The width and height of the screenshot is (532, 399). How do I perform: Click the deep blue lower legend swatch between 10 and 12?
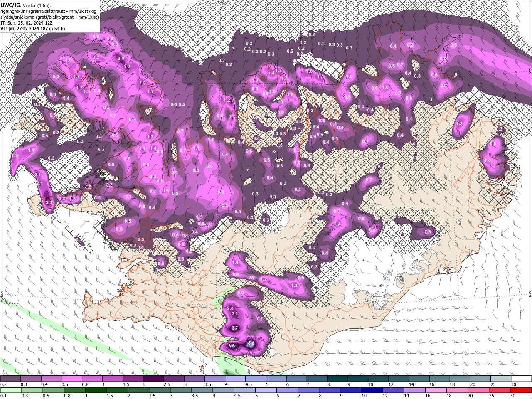pos(371,390)
